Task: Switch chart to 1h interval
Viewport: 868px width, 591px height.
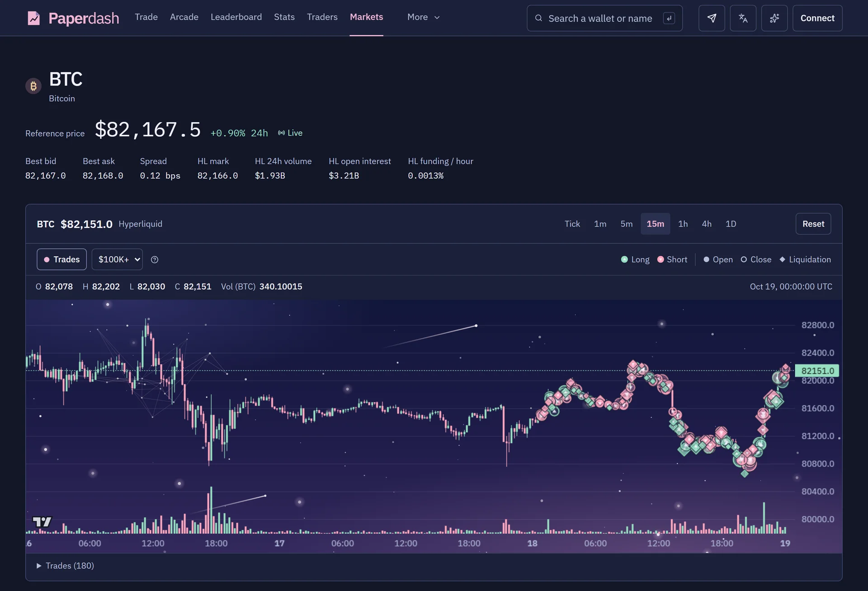Action: coord(683,224)
